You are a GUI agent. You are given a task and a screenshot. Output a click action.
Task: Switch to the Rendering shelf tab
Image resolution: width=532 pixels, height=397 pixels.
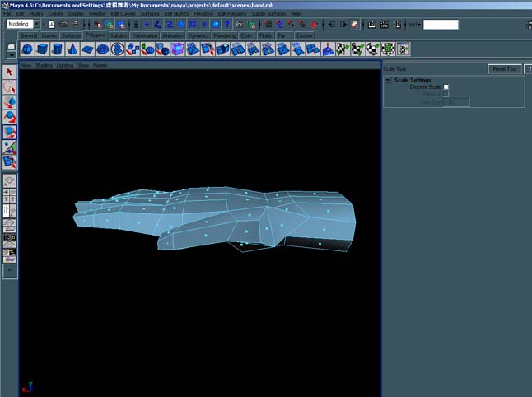pyautogui.click(x=225, y=35)
